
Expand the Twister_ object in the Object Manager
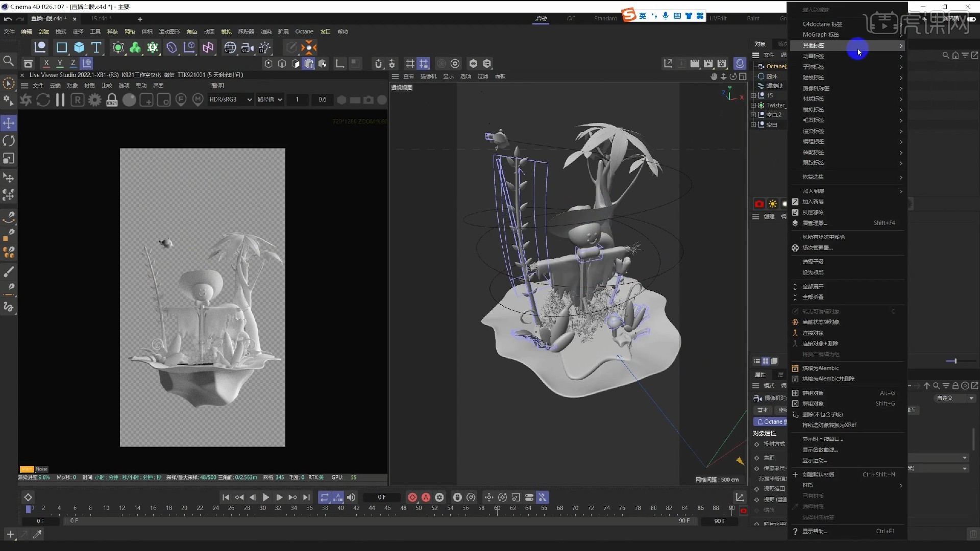pyautogui.click(x=754, y=105)
